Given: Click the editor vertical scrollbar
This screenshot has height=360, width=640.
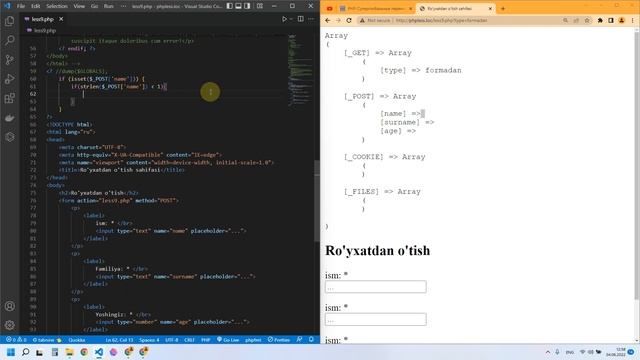Looking at the screenshot, I should click(x=317, y=200).
